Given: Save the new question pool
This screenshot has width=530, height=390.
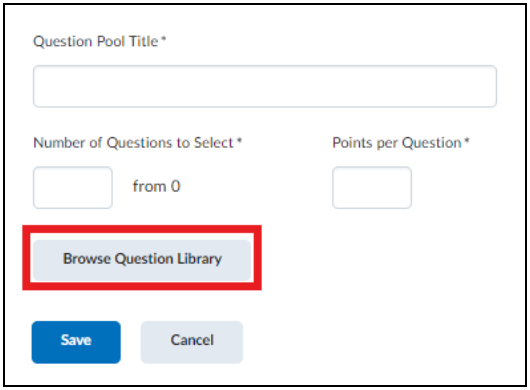Looking at the screenshot, I should point(76,342).
